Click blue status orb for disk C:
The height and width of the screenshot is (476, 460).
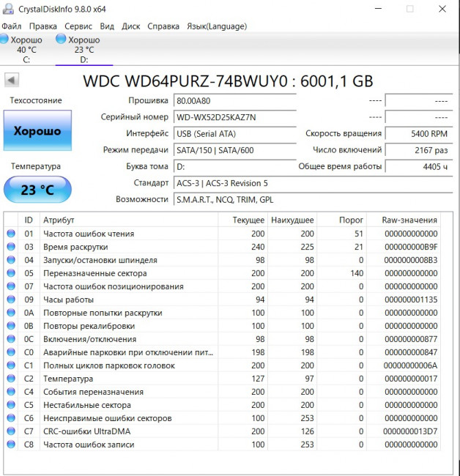[x=4, y=39]
